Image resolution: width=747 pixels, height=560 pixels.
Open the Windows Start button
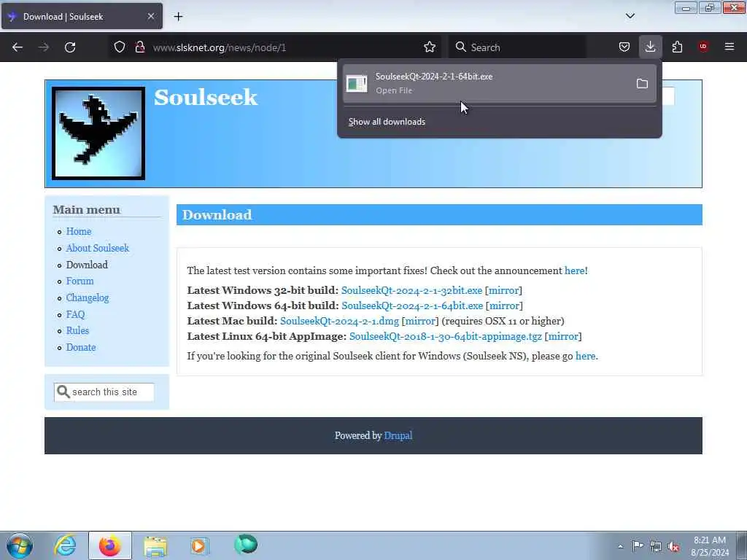coord(20,545)
